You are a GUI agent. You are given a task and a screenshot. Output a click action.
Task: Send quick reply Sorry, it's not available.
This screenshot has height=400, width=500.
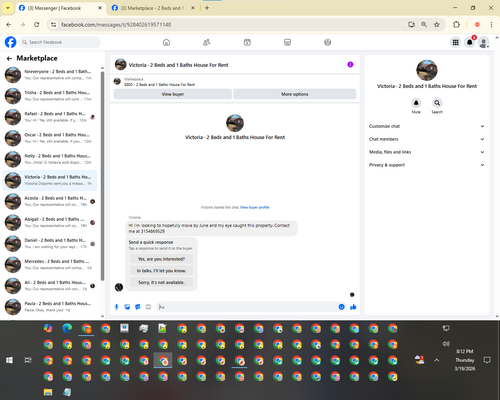click(x=161, y=282)
